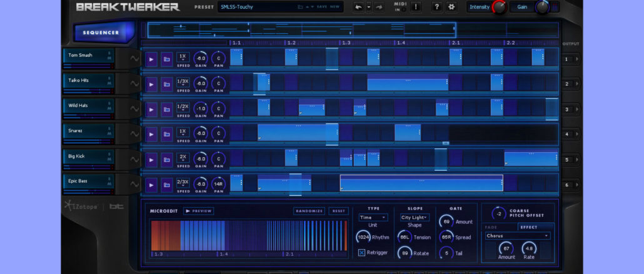
Task: Click the master Gain knob
Action: click(x=542, y=7)
